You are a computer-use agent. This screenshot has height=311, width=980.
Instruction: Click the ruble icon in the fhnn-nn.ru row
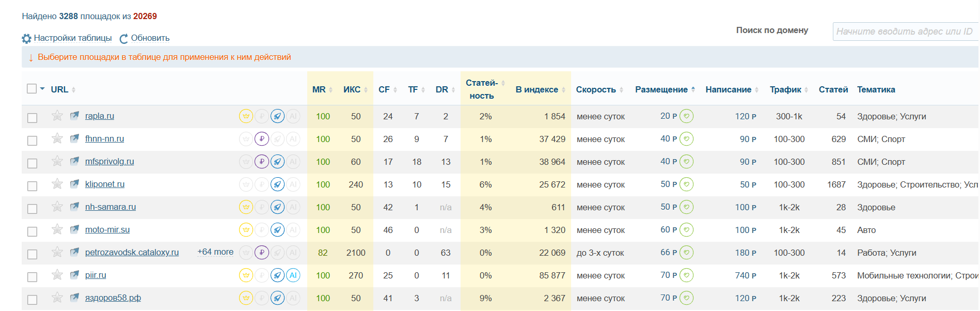262,139
